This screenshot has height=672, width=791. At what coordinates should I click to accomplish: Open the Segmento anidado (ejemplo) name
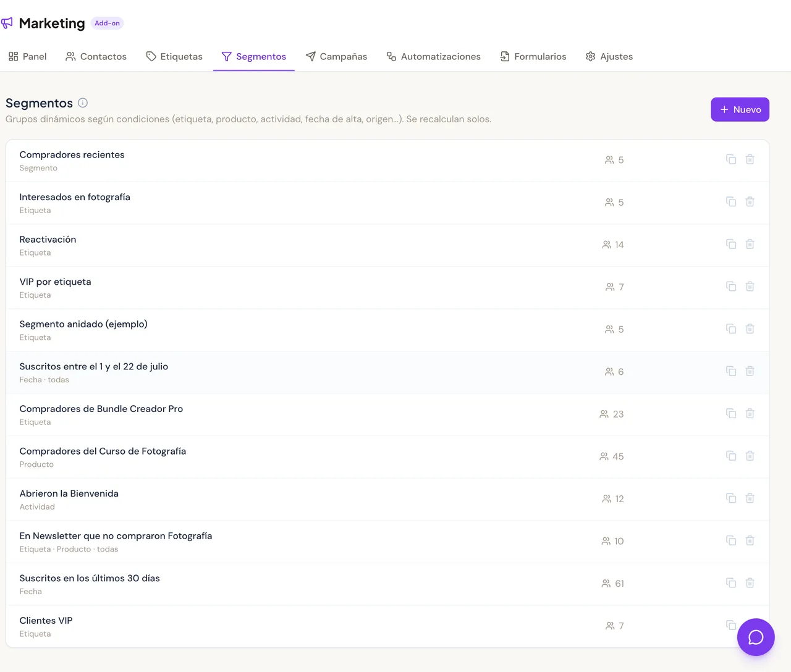click(83, 324)
